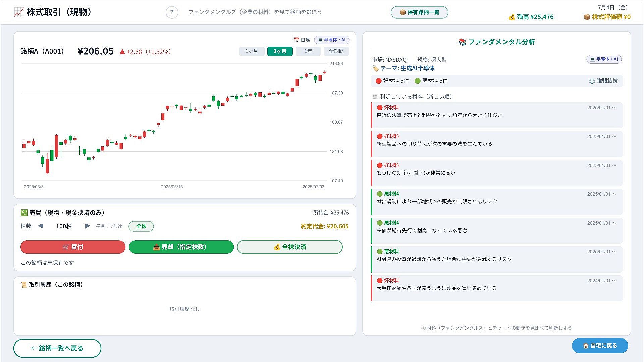The height and width of the screenshot is (362, 644).
Task: Click info note at bottom of analysis panel
Action: point(496,328)
